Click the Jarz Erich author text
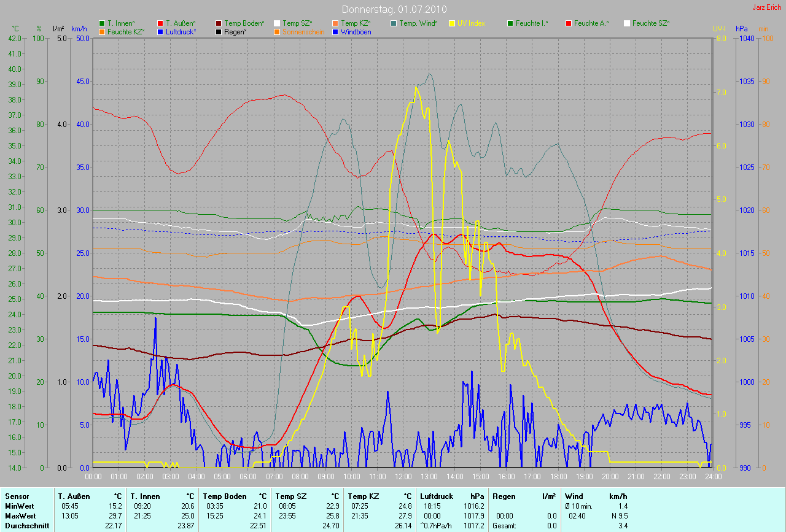786x532 pixels. click(x=767, y=7)
